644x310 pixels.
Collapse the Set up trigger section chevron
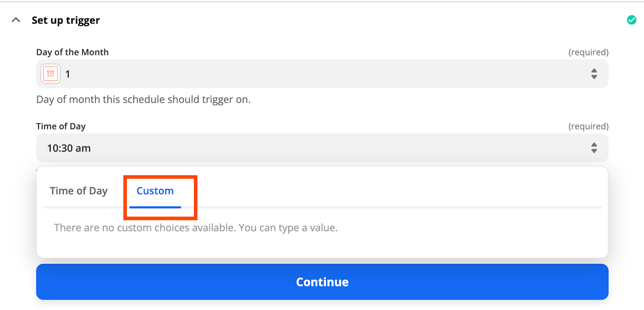[x=16, y=20]
